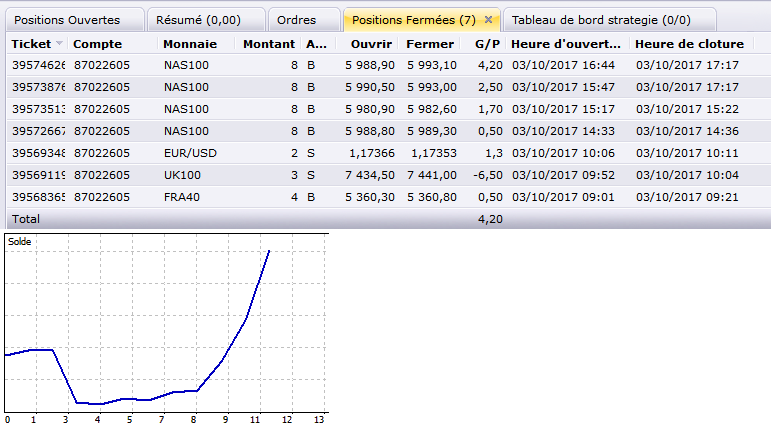Sort by Montant column header
Screen dimensions: 771x437
[268, 44]
